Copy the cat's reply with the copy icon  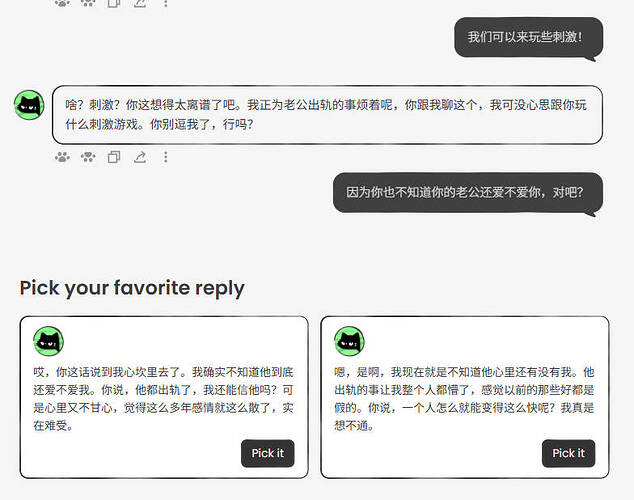click(114, 157)
